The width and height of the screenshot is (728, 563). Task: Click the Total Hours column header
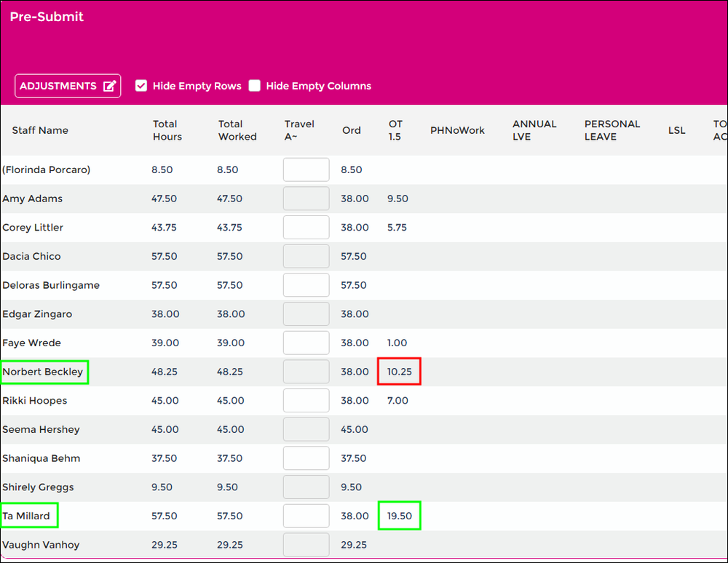tap(167, 130)
